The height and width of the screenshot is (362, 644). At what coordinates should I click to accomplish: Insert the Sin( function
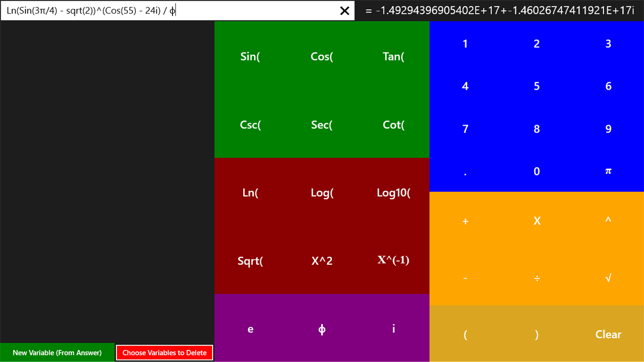point(250,56)
